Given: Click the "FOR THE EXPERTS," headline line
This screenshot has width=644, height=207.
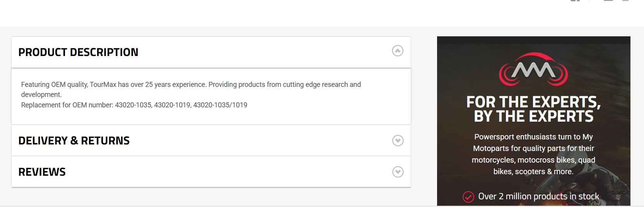Looking at the screenshot, I should pos(533,102).
